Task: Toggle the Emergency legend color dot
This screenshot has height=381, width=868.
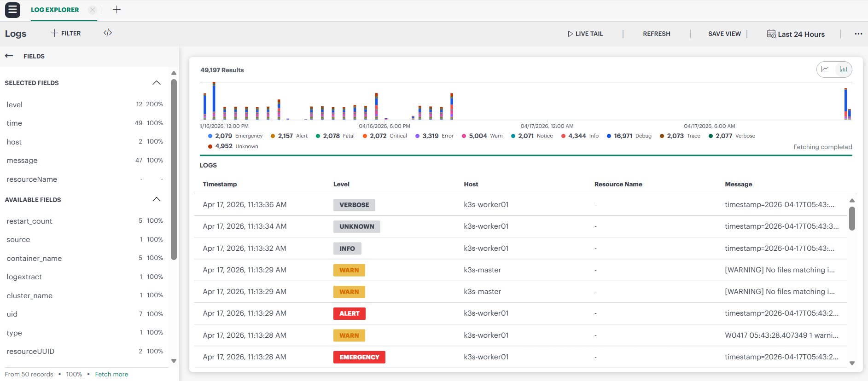Action: pyautogui.click(x=210, y=136)
